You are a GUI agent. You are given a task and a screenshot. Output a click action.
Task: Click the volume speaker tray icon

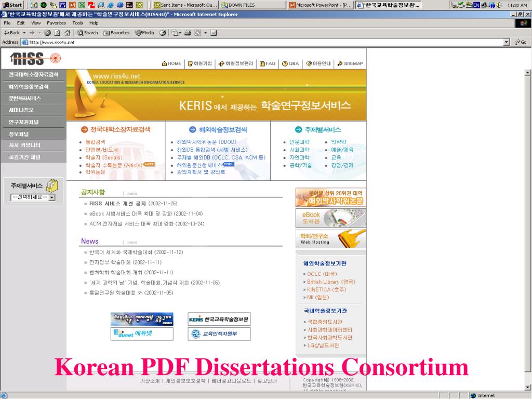tap(498, 5)
